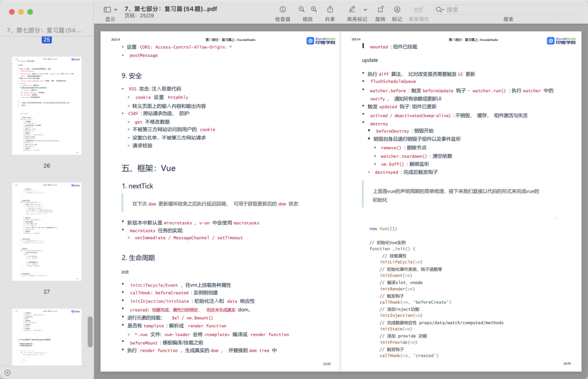This screenshot has width=588, height=379.
Task: Open the form filling (表单填充) icon
Action: 419,9
